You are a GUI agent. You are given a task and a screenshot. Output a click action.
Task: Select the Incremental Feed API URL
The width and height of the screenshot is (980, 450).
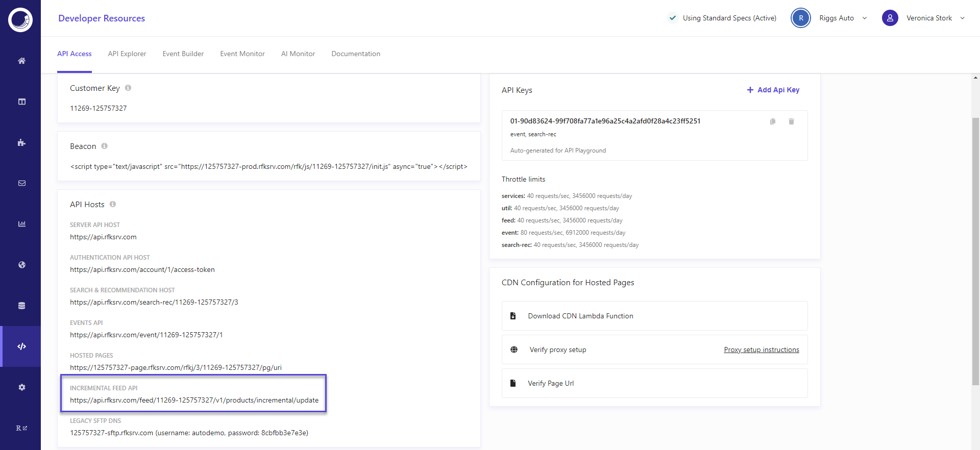click(x=194, y=400)
